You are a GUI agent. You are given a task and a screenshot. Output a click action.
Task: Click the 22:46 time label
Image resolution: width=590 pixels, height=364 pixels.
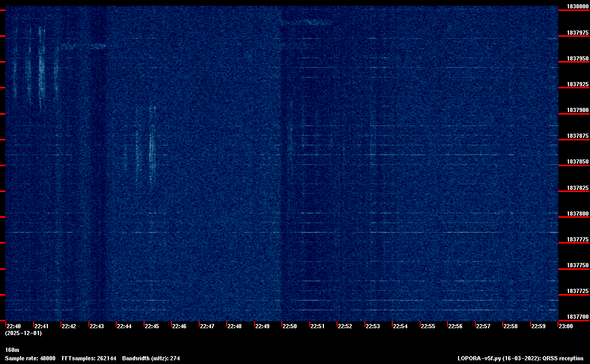click(x=179, y=326)
